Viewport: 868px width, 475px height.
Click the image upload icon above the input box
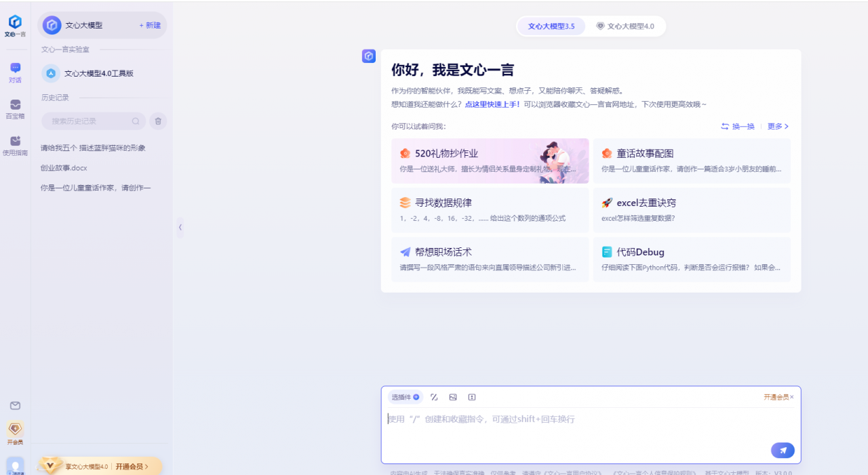453,397
